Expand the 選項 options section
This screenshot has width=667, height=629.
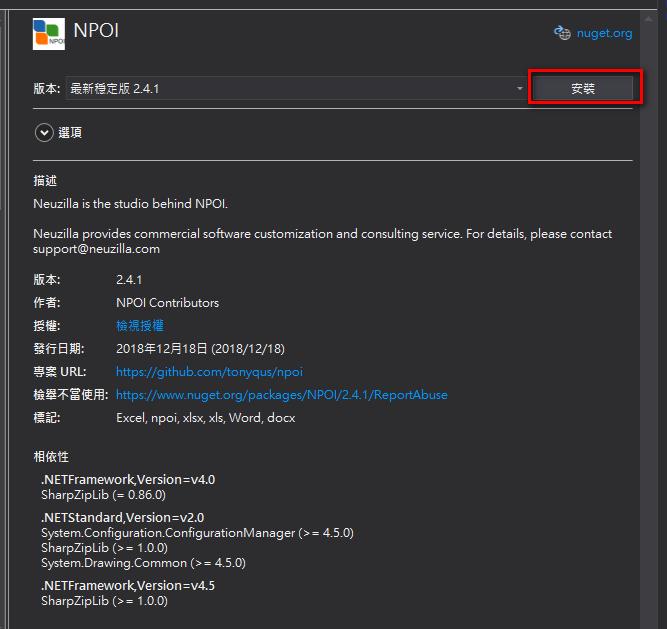coord(44,133)
